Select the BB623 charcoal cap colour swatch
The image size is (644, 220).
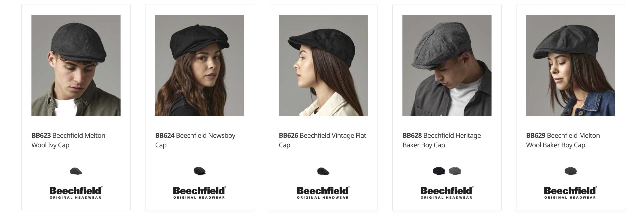[76, 171]
